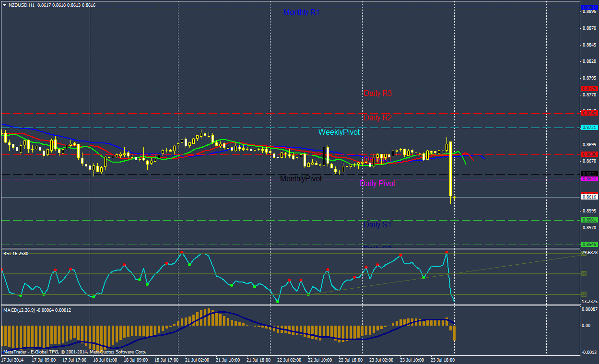Select the Daily R3 resistance label

(377, 93)
